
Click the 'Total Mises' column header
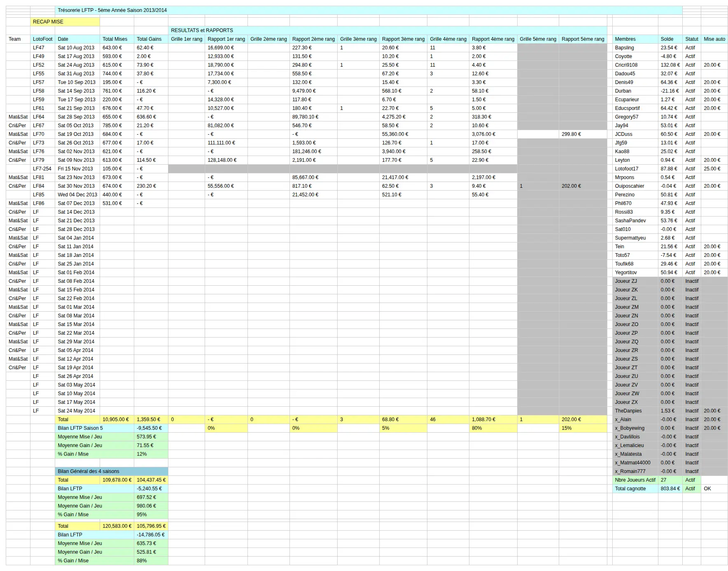117,39
